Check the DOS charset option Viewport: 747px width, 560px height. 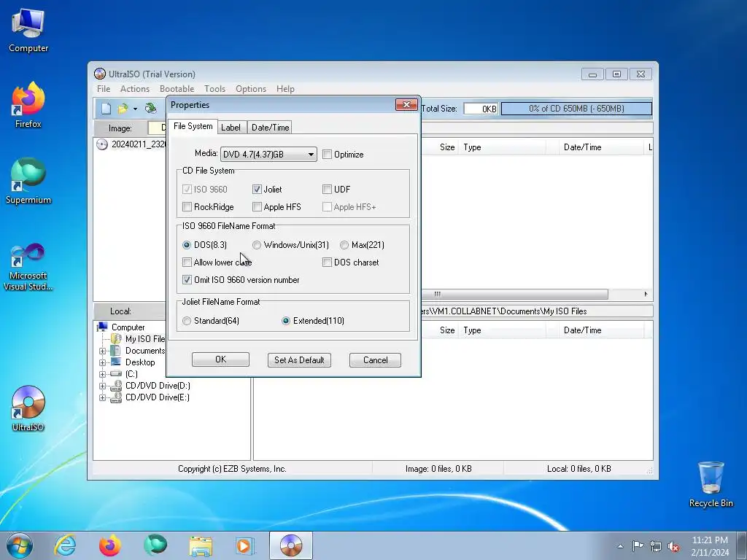[327, 262]
